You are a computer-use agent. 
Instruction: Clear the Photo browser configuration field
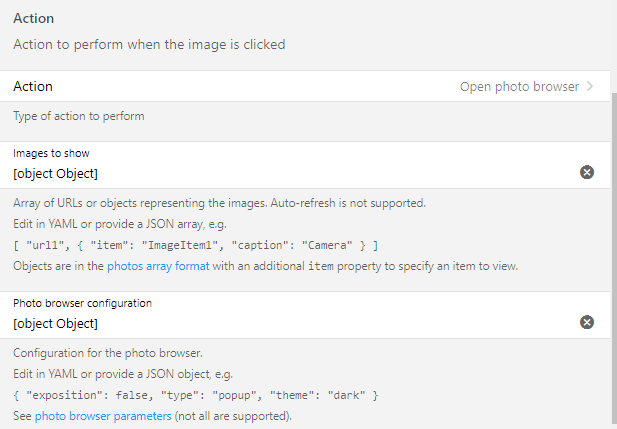tap(587, 322)
